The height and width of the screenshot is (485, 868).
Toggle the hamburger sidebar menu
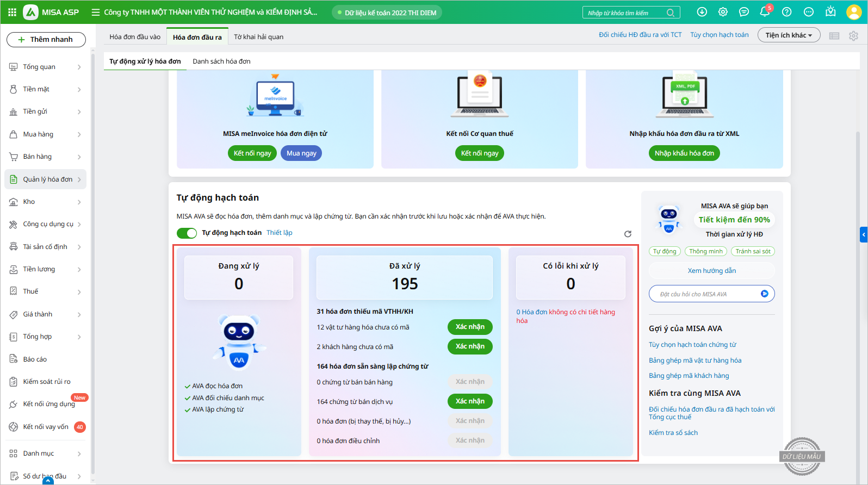(96, 12)
